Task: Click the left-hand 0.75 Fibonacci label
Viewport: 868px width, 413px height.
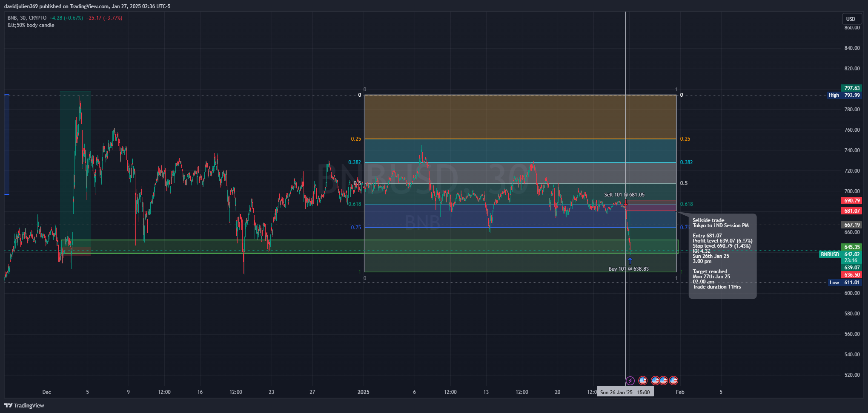Action: tap(356, 228)
